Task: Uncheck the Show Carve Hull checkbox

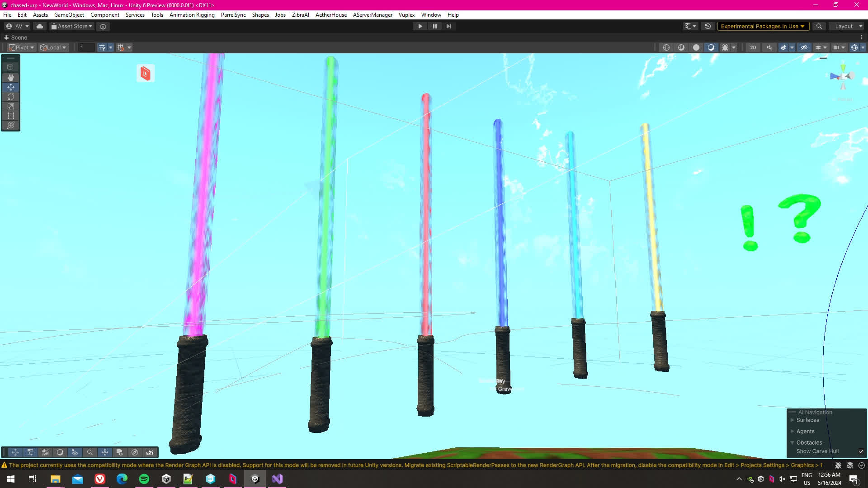Action: coord(861,451)
